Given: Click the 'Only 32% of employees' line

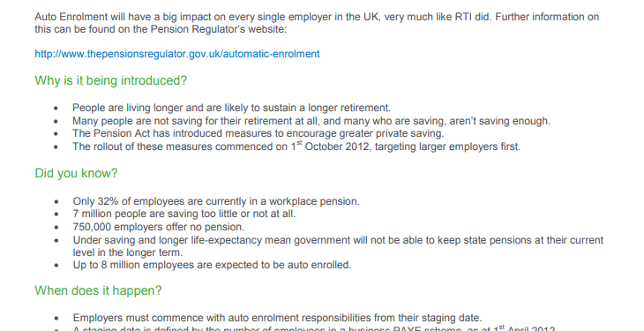Looking at the screenshot, I should click(x=216, y=201).
